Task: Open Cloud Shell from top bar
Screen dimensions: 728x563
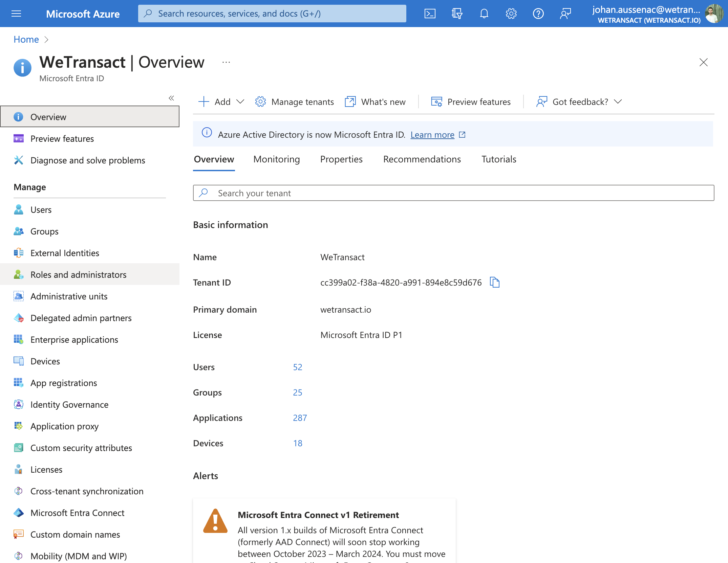Action: [x=430, y=14]
